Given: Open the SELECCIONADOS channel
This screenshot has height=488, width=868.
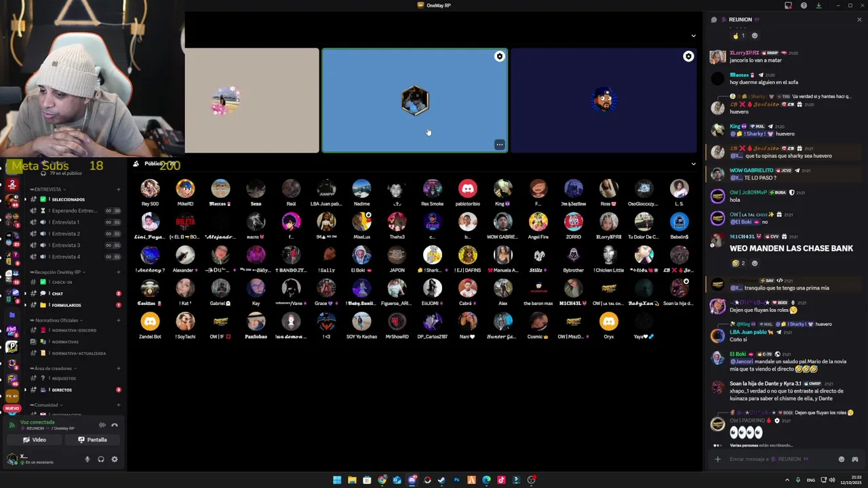Looking at the screenshot, I should [75, 199].
